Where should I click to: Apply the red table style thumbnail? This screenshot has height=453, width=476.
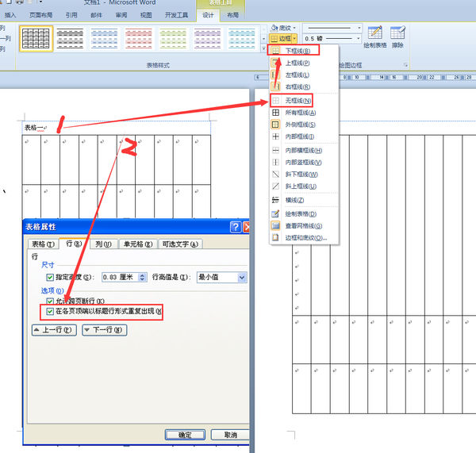[138, 39]
